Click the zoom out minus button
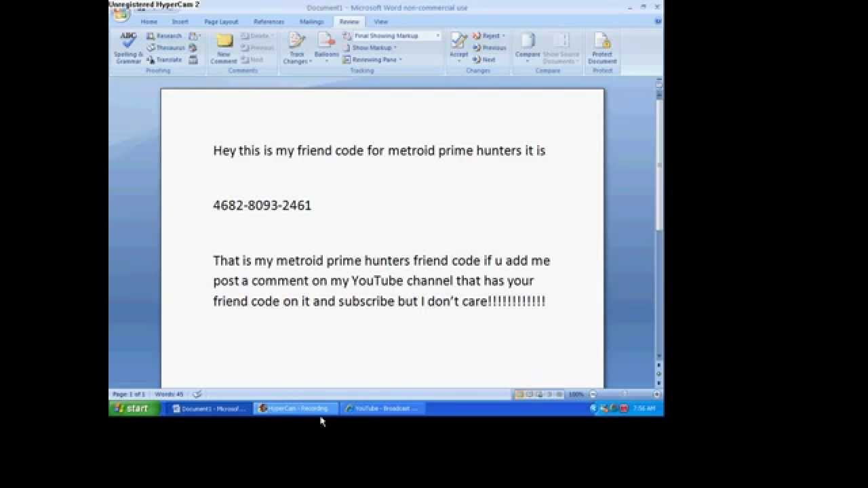 593,394
